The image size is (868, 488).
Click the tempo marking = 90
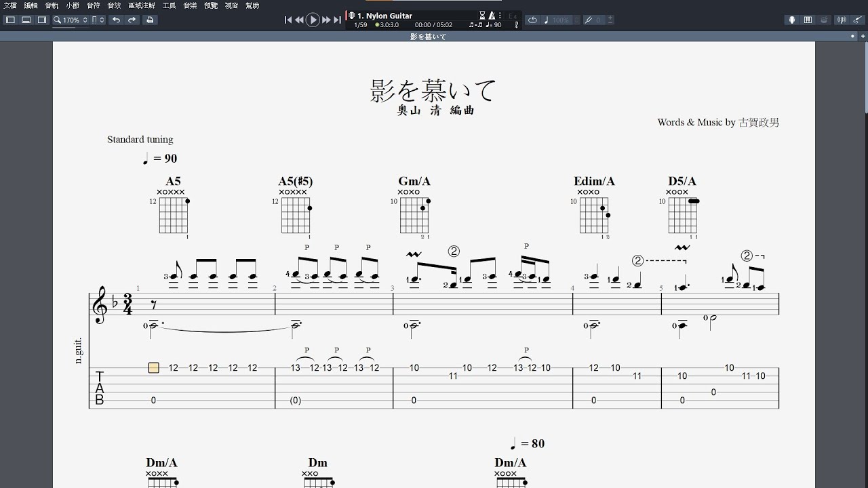click(x=160, y=159)
